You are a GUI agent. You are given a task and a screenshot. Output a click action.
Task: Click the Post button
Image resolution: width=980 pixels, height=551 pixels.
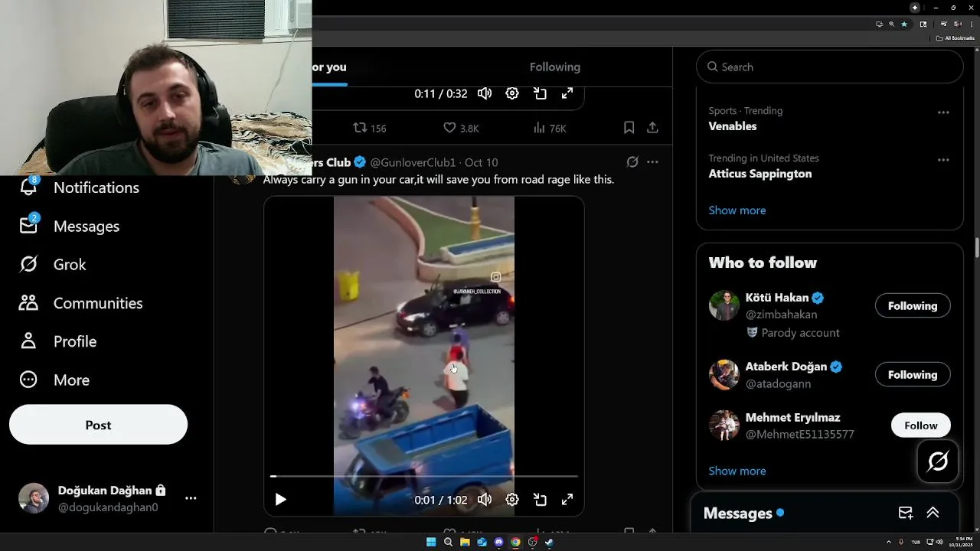[x=98, y=425]
